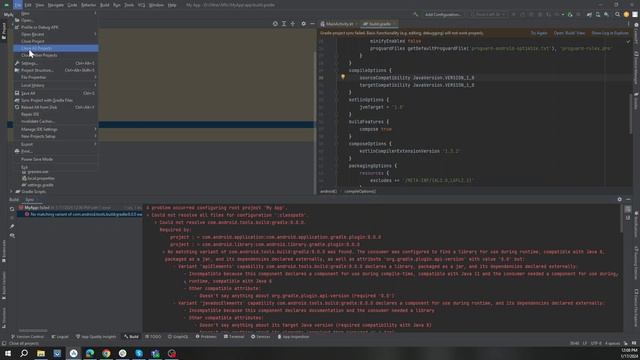Viewport: 640px width, 360px height.
Task: Click build panel filter eye icon
Action: coord(12,236)
